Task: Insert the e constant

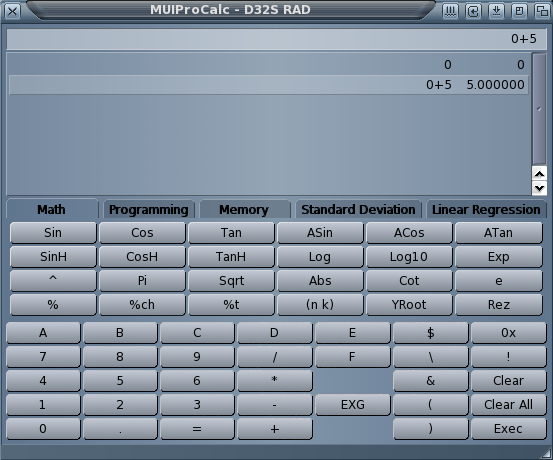Action: (x=499, y=281)
